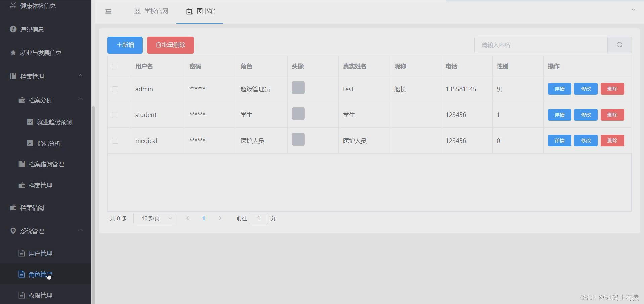Click the student row avatar thumbnail
644x304 pixels.
[x=298, y=114]
